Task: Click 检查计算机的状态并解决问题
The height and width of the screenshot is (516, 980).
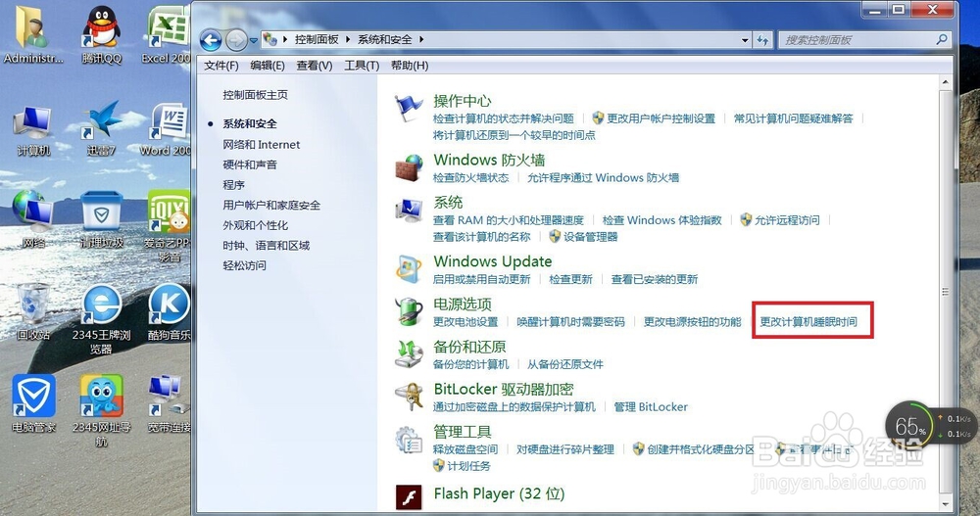Action: tap(503, 118)
